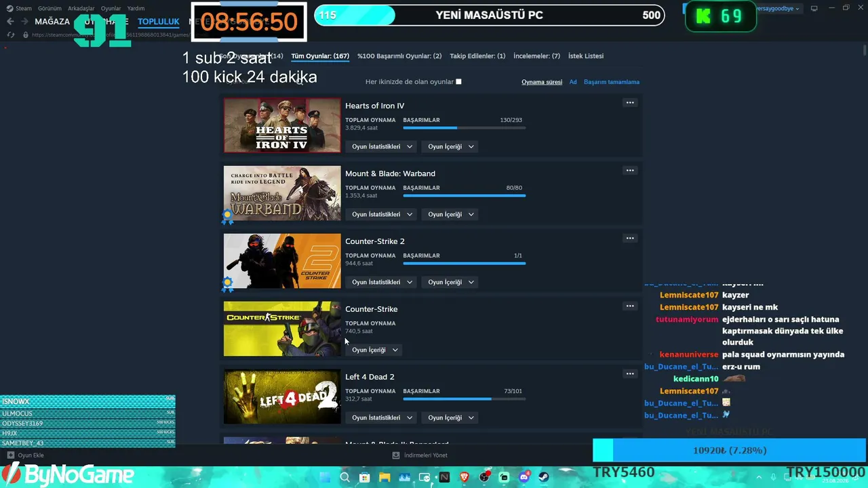Viewport: 868px width, 488px height.
Task: Go back with the Steam back arrow
Action: point(10,22)
